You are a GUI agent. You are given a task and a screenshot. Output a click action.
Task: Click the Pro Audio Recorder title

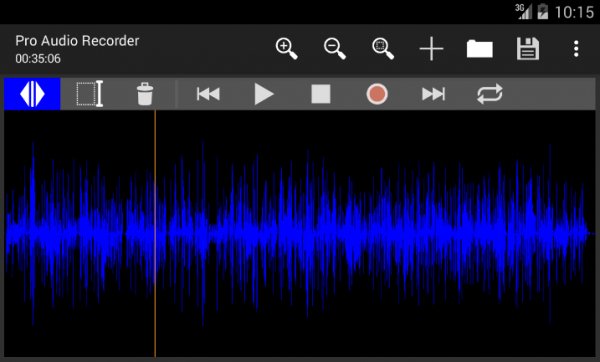(77, 41)
